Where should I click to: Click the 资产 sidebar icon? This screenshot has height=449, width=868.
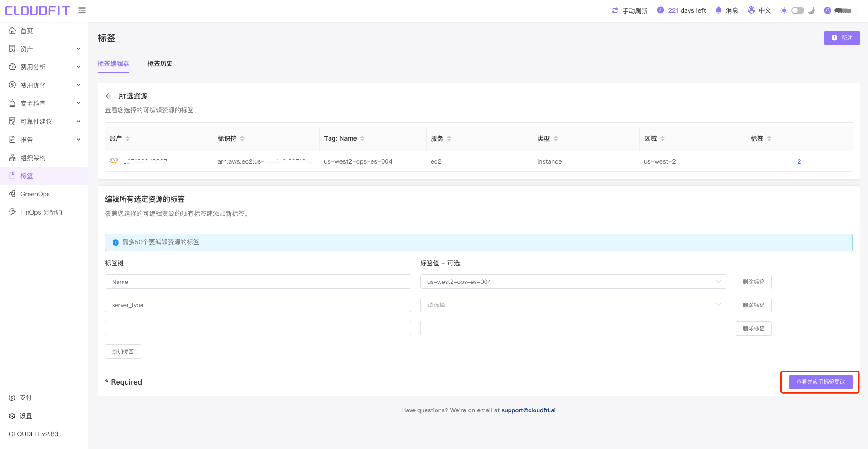coord(12,49)
